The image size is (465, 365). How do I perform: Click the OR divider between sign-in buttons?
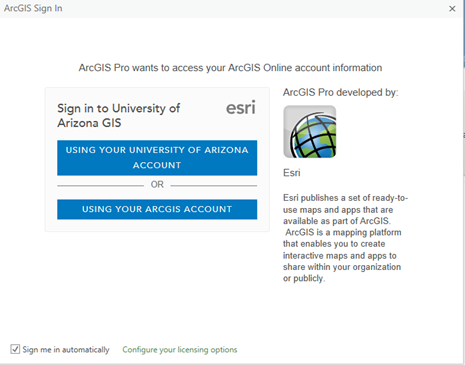pyautogui.click(x=157, y=184)
